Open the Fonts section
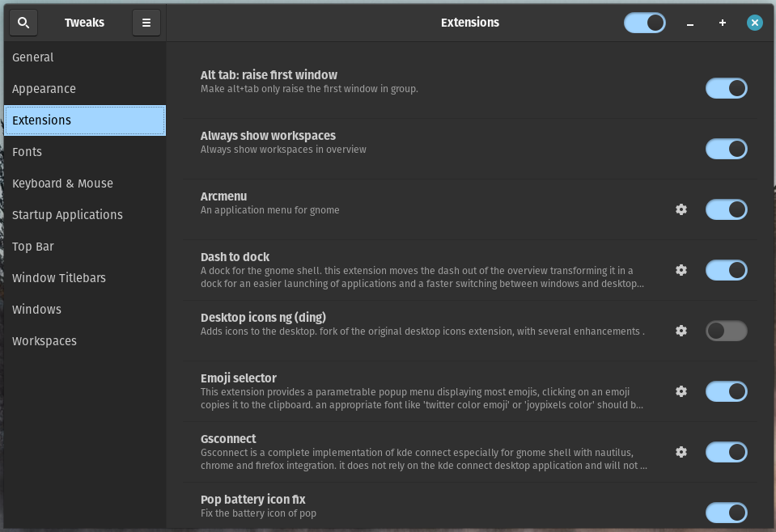The width and height of the screenshot is (776, 532). (x=85, y=152)
